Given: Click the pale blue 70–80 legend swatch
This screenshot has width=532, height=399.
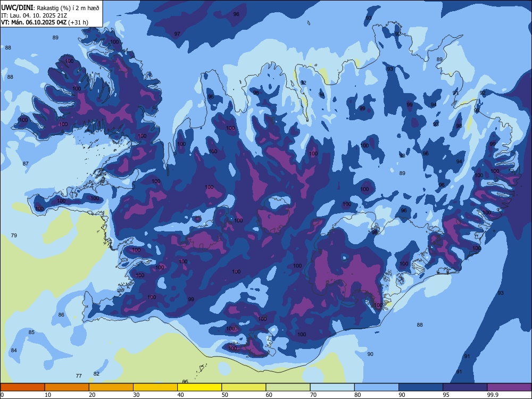Looking at the screenshot, I should [x=332, y=387].
